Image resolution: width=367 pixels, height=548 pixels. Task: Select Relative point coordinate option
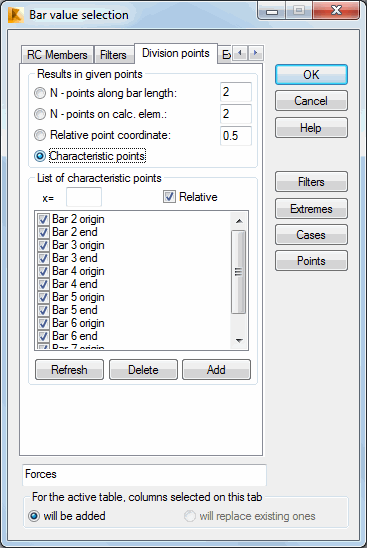40,135
